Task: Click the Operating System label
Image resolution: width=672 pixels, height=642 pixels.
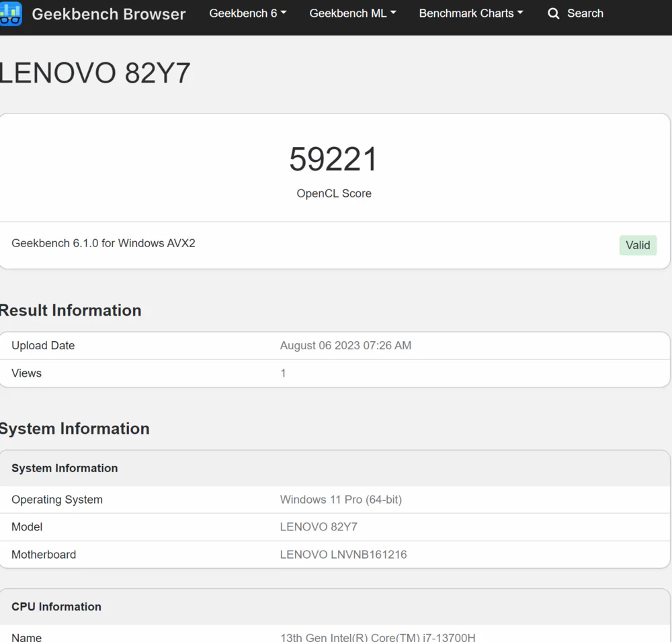Action: [x=57, y=500]
